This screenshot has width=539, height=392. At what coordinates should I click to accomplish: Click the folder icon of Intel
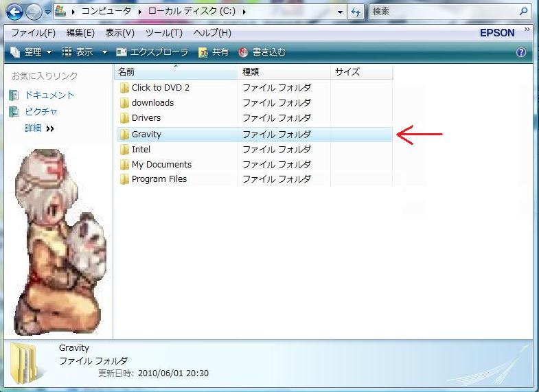124,150
